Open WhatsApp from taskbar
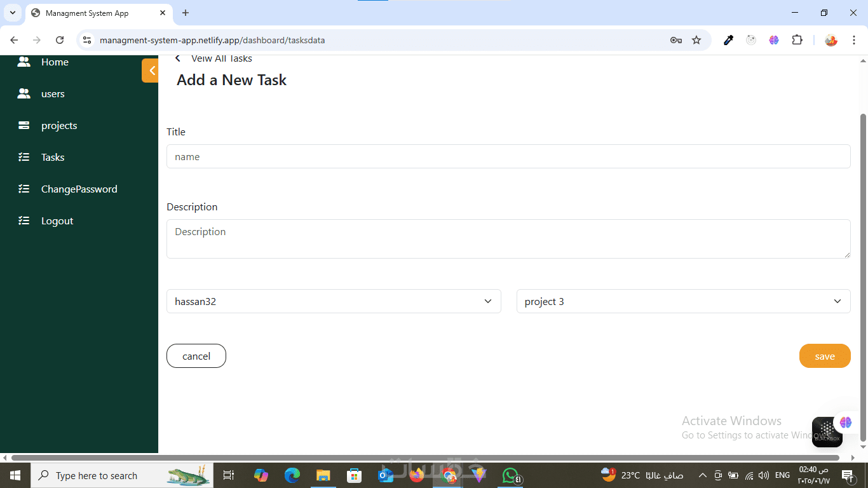868x488 pixels. tap(512, 475)
